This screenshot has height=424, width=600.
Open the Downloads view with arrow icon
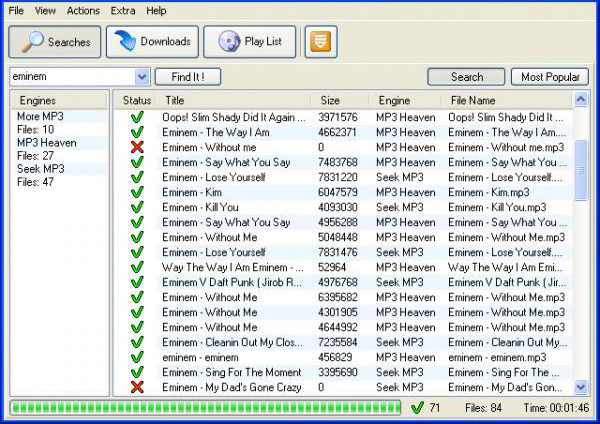(152, 42)
